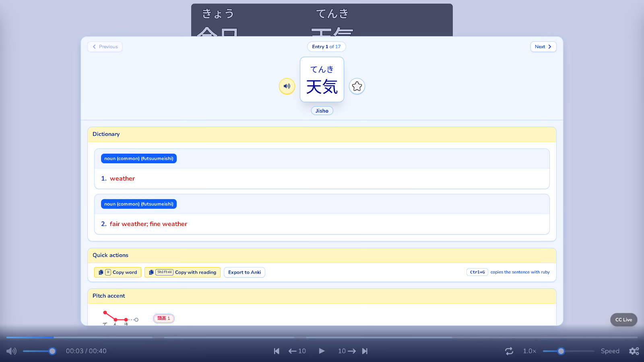This screenshot has width=644, height=362.
Task: Jump to the next subtitle line
Action: point(365,351)
